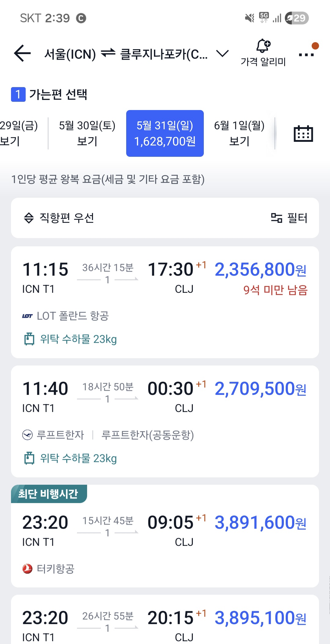Select the 6월 1일(월) date tab
This screenshot has width=330, height=644.
click(239, 133)
